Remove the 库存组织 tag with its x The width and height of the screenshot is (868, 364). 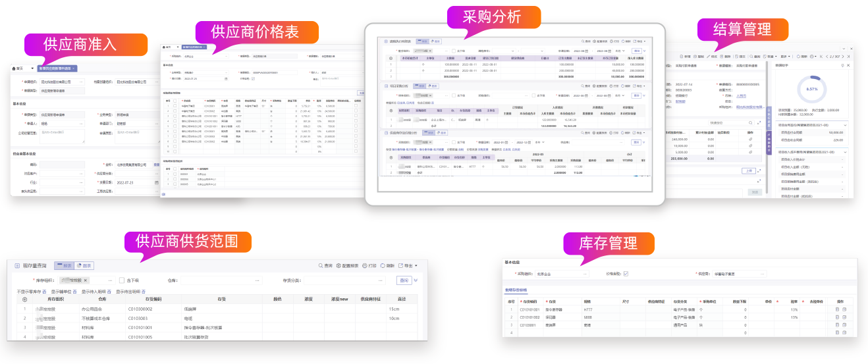(x=86, y=281)
